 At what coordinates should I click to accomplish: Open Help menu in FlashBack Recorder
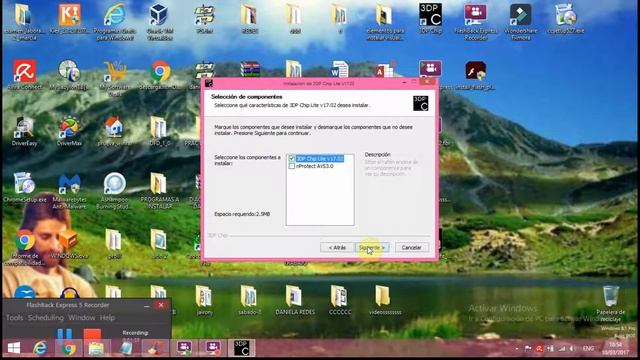tap(107, 318)
